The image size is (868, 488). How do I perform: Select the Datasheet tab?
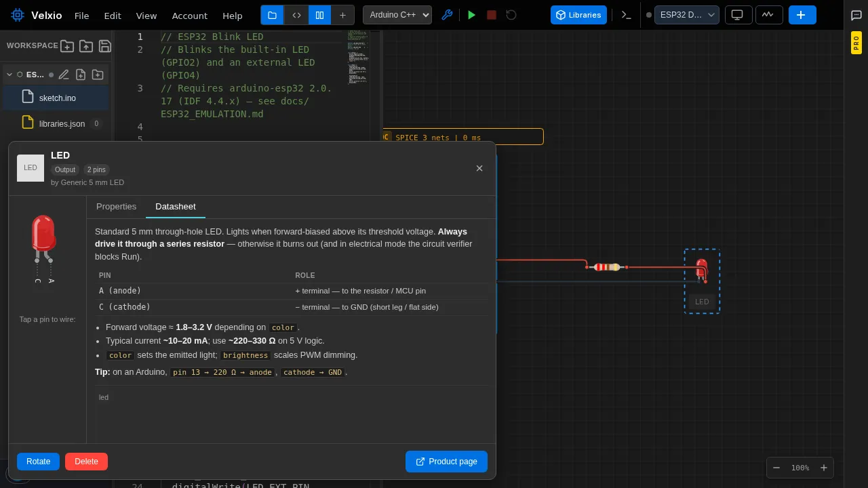[x=176, y=207]
